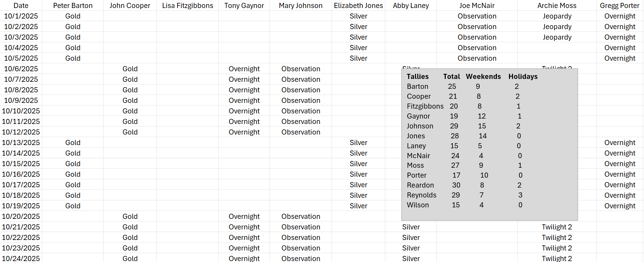
Task: Click Tony Gaynor's Overnight cell on 10/9/2025
Action: [244, 100]
